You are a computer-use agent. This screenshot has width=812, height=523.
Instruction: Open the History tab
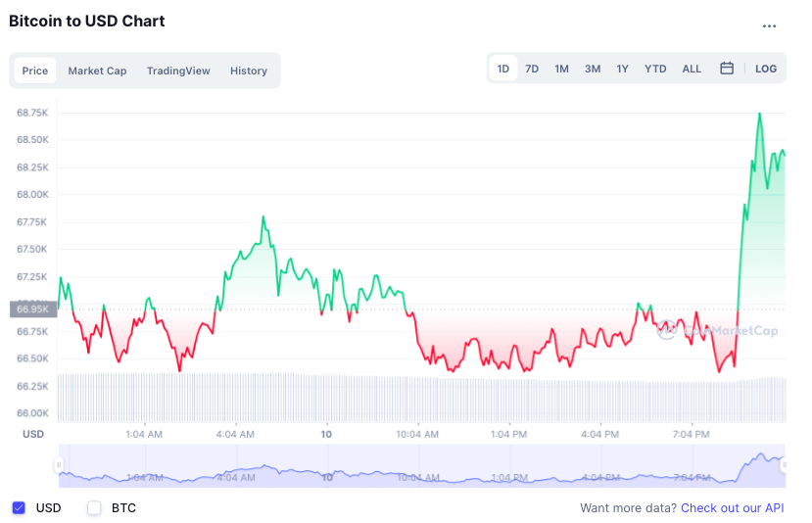pos(249,71)
